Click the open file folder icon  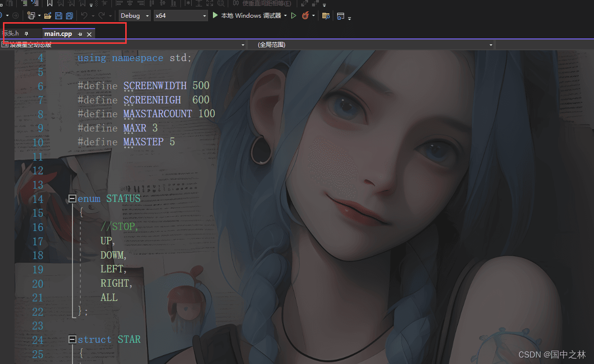pyautogui.click(x=48, y=16)
